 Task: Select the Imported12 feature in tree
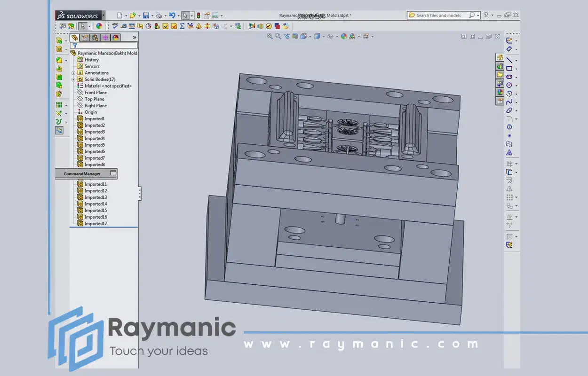point(95,191)
